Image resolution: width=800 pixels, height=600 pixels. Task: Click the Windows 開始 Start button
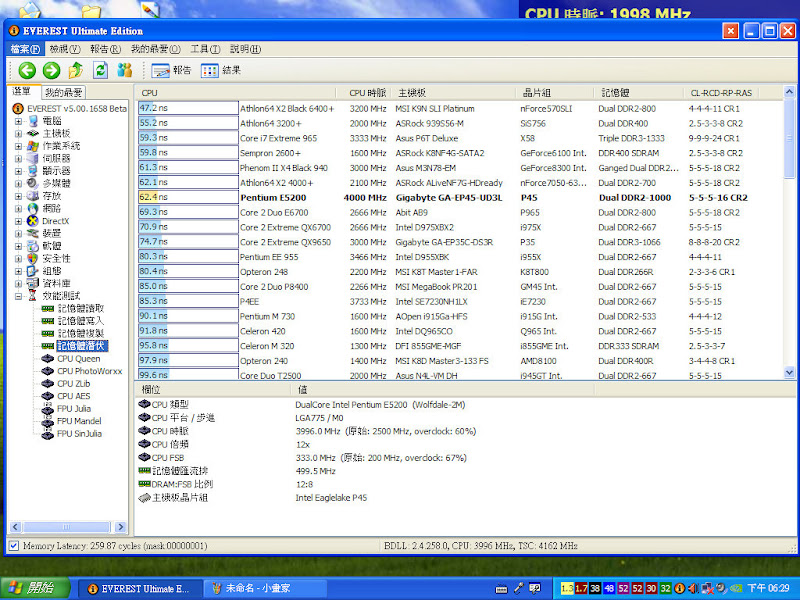click(x=36, y=588)
